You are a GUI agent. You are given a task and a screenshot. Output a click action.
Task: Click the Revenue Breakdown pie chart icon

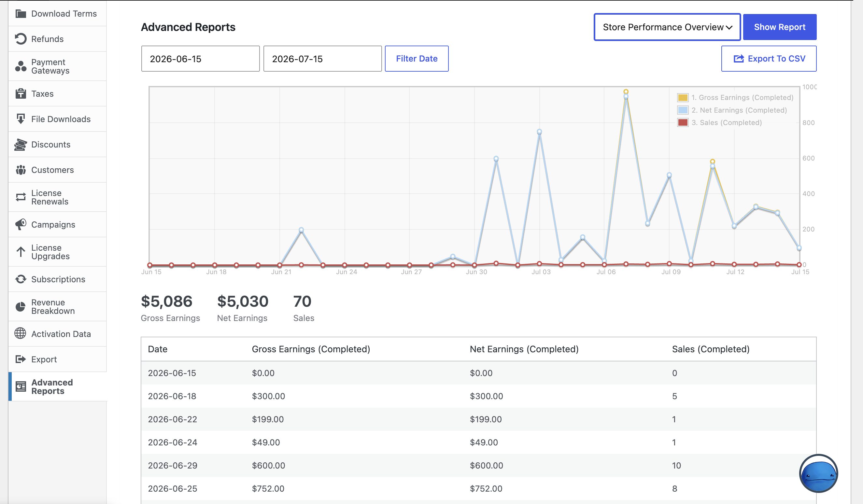21,306
